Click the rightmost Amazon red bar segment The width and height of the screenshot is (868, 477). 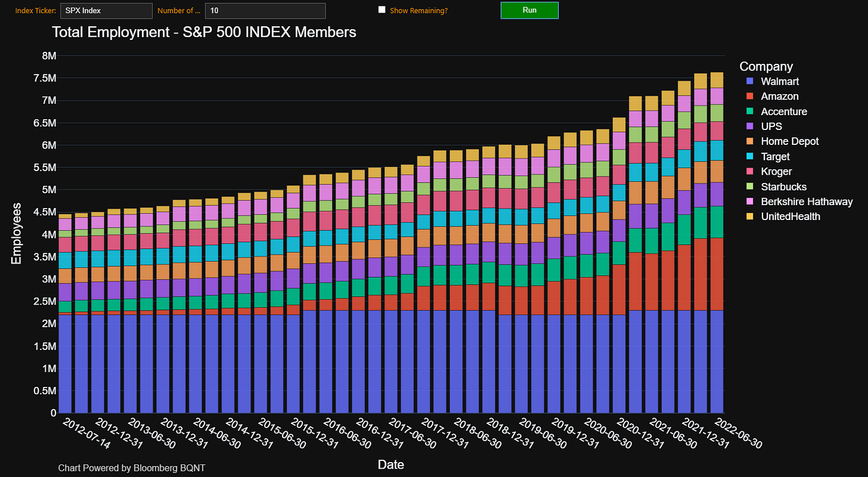pos(717,274)
